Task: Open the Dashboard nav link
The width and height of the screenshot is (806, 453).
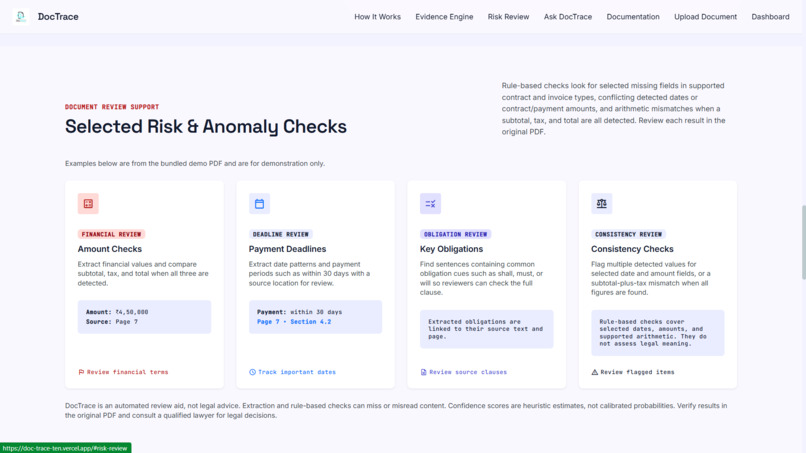Action: 770,16
